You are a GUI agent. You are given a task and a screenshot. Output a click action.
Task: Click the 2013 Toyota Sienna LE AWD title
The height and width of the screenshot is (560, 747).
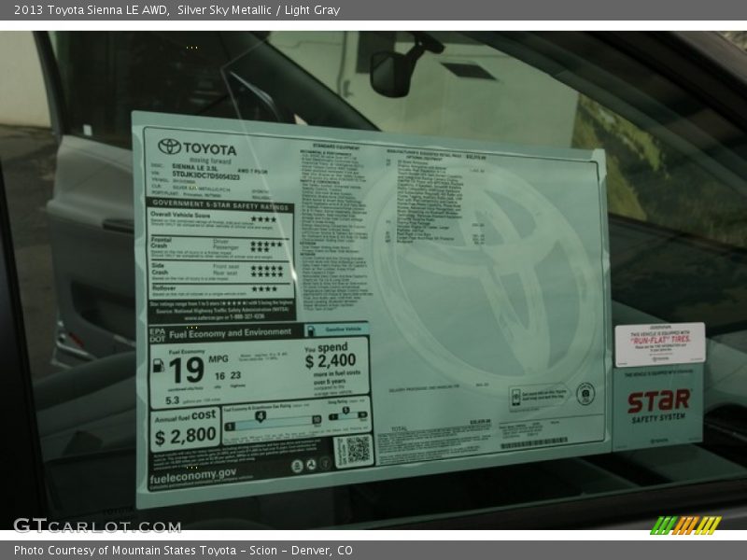(x=91, y=10)
